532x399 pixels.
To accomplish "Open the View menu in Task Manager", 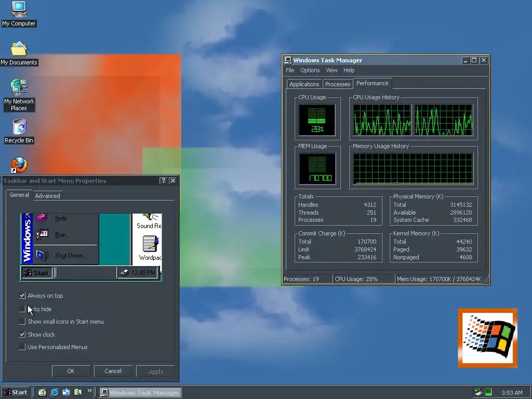I will click(331, 70).
